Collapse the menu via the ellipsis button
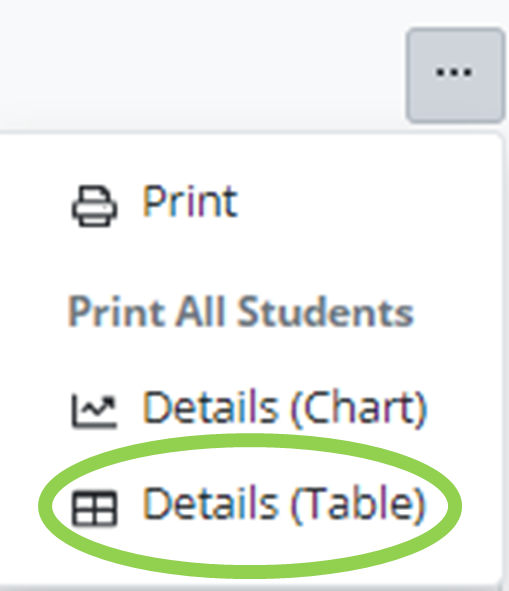 pyautogui.click(x=455, y=75)
